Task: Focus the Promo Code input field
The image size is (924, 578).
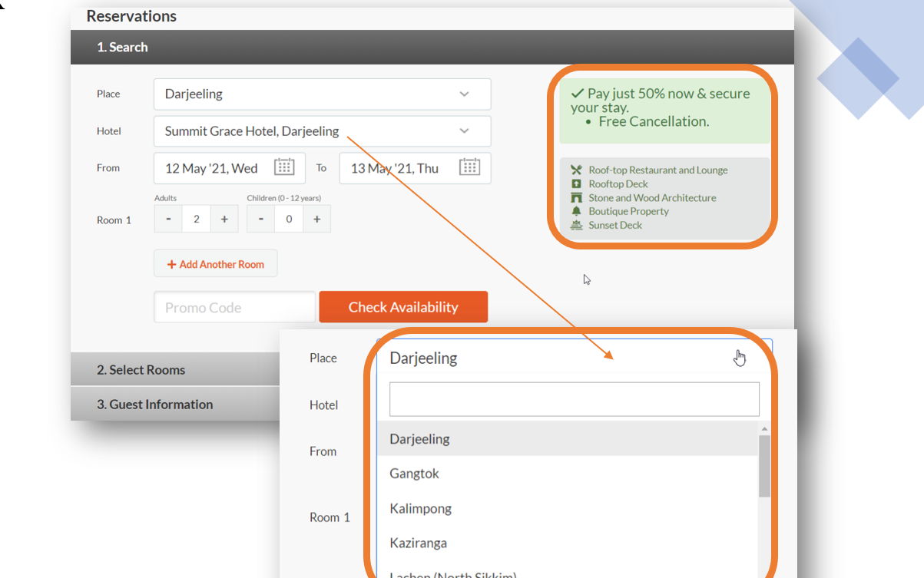Action: pyautogui.click(x=234, y=307)
